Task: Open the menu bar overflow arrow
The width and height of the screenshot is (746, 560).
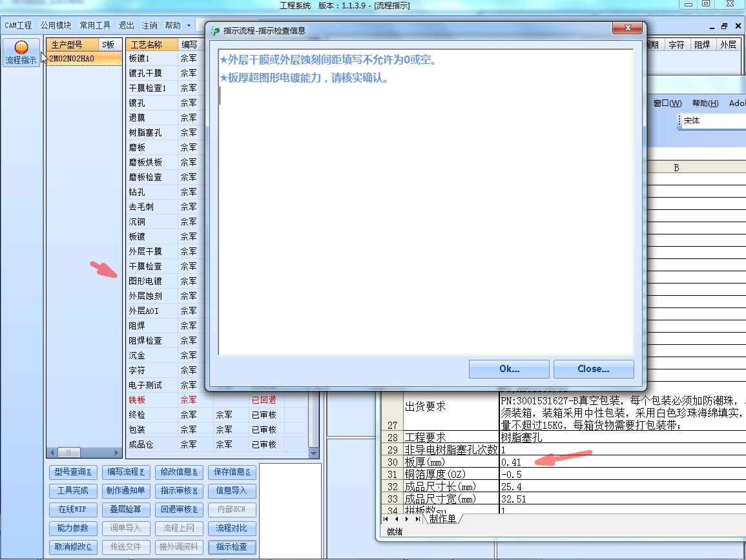Action: click(189, 25)
